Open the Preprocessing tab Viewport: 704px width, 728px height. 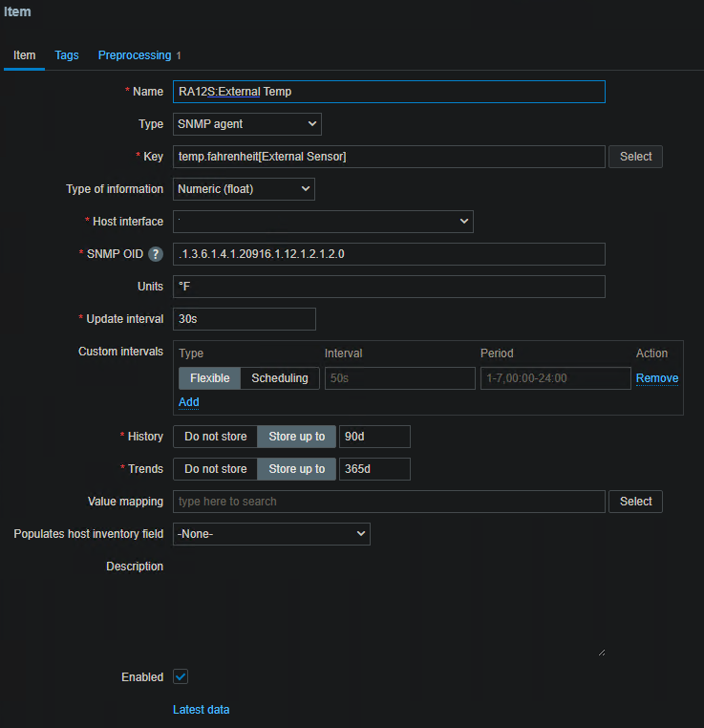(x=135, y=55)
